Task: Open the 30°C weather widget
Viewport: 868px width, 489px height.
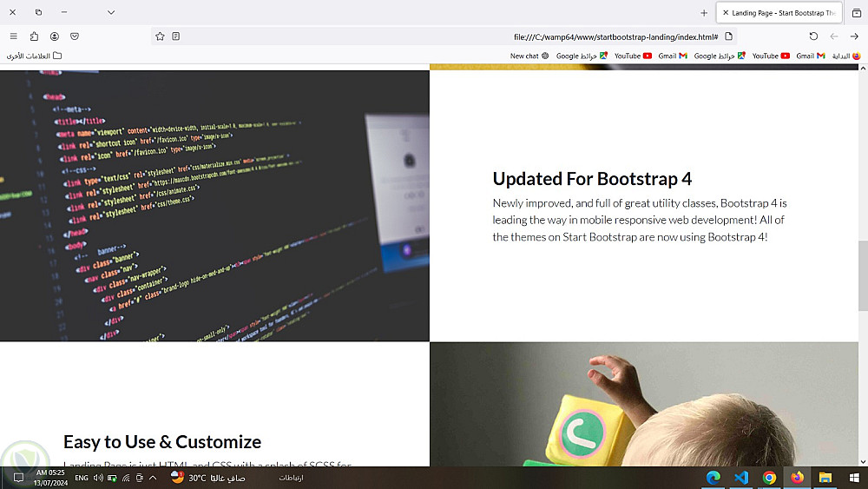Action: [x=208, y=478]
